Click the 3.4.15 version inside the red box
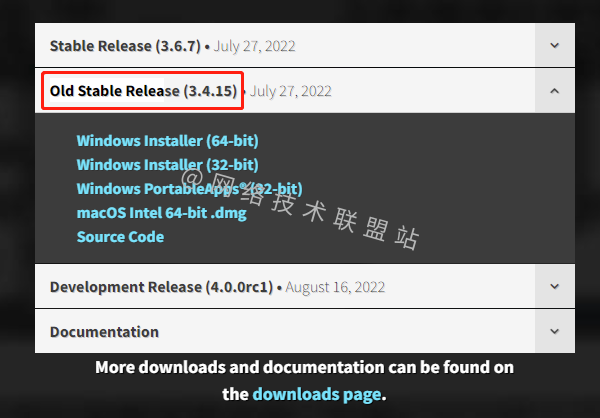The image size is (600, 418). click(210, 91)
